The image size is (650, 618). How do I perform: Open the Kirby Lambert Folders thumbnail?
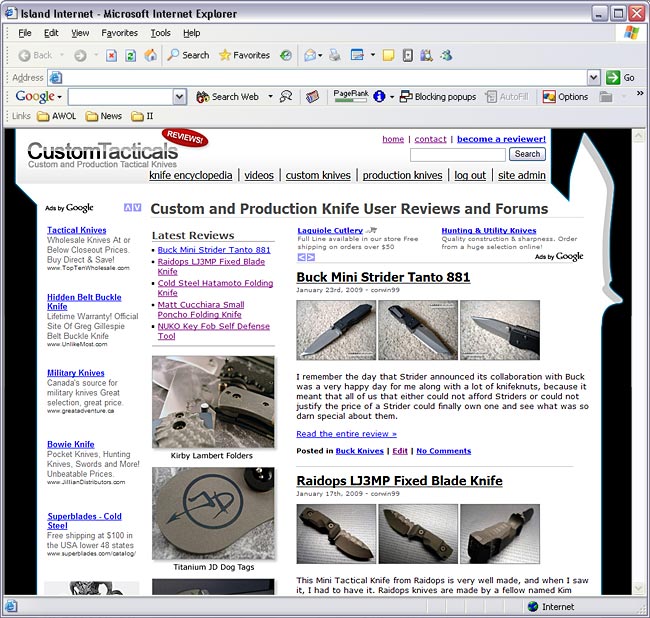tap(213, 402)
